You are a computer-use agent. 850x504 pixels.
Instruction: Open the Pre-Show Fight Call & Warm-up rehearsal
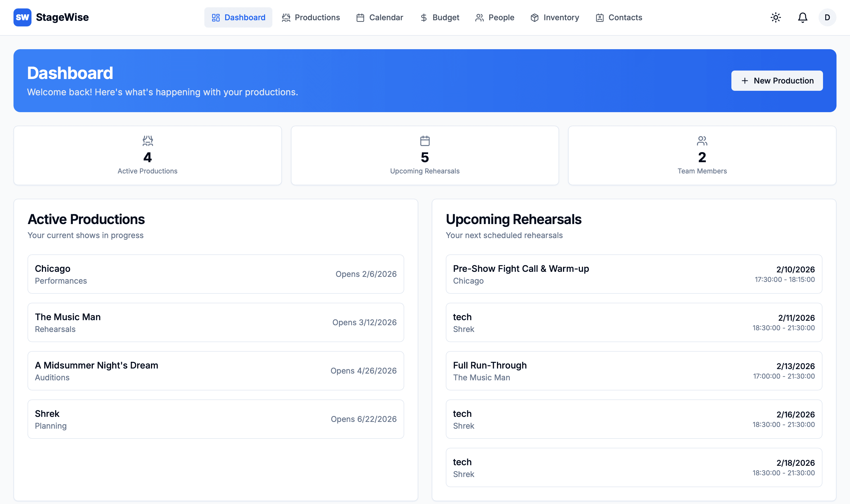tap(634, 274)
